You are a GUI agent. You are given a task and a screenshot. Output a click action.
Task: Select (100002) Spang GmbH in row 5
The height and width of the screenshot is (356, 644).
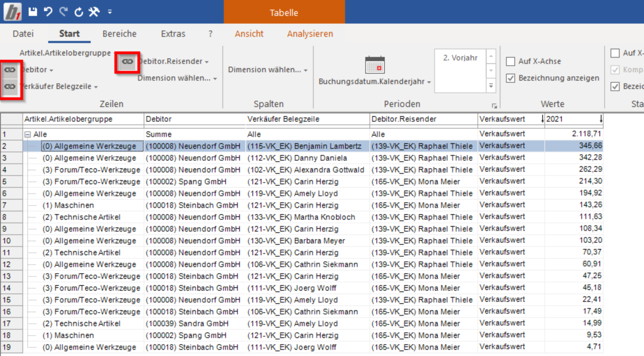[195, 181]
